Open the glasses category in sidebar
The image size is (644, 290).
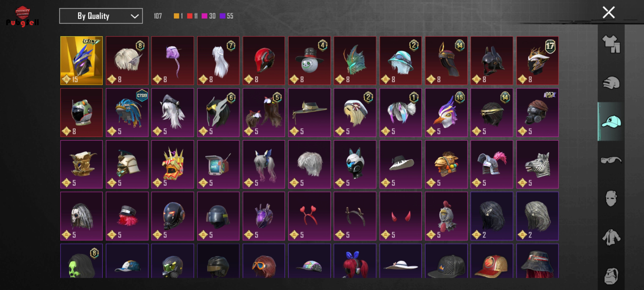[x=611, y=160]
